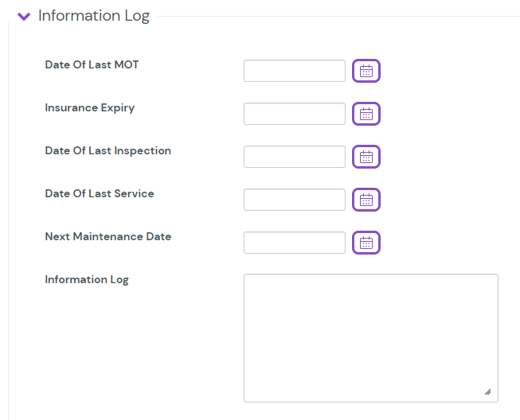
Task: Click the Information Log section heading
Action: point(93,16)
